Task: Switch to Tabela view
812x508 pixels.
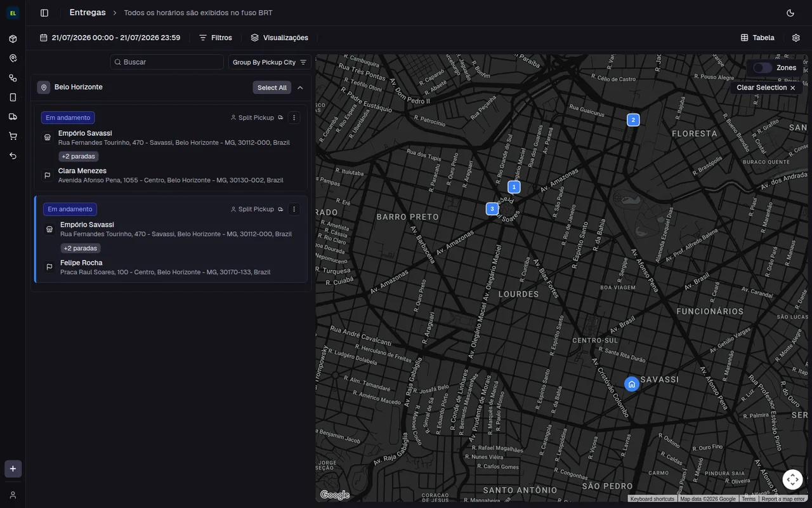Action: coord(757,38)
